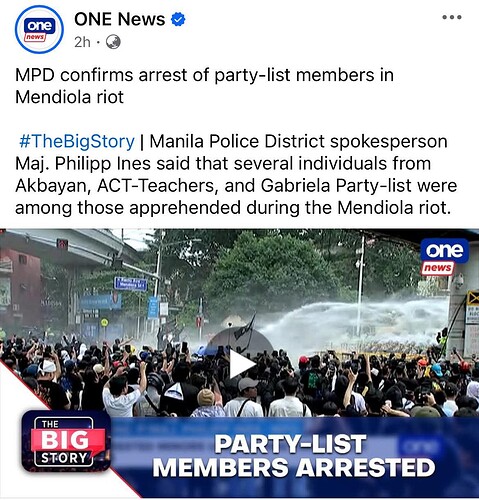Viewport: 479px width, 500px height.
Task: Click the water cannon spray in video
Action: pyautogui.click(x=353, y=323)
